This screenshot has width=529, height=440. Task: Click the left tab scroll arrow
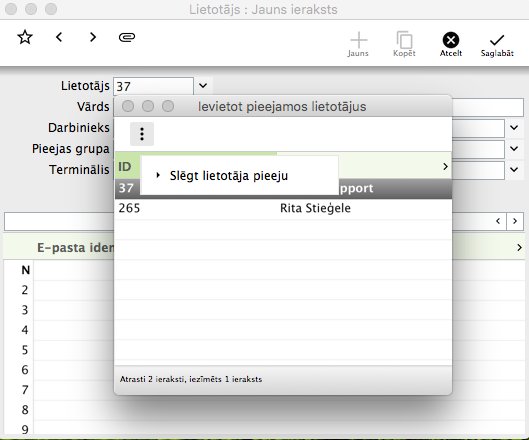(x=498, y=221)
